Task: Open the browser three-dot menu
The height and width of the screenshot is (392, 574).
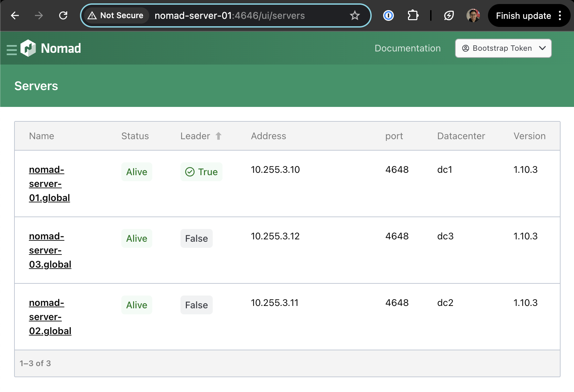Action: coord(560,15)
